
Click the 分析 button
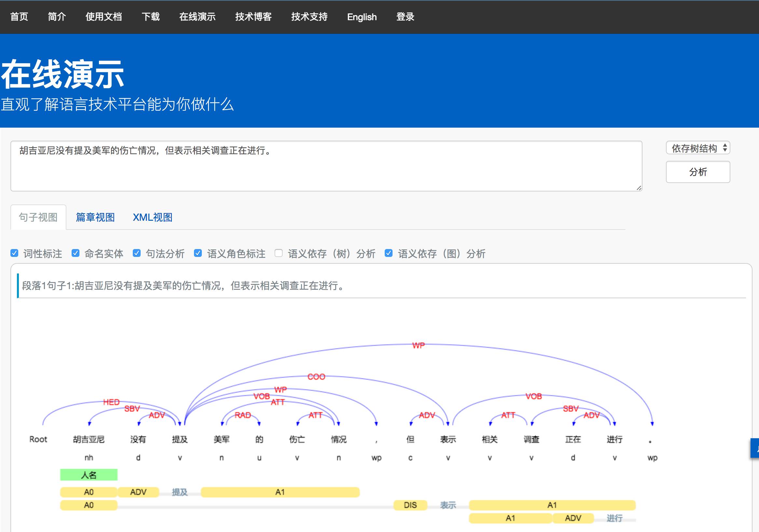click(x=697, y=172)
